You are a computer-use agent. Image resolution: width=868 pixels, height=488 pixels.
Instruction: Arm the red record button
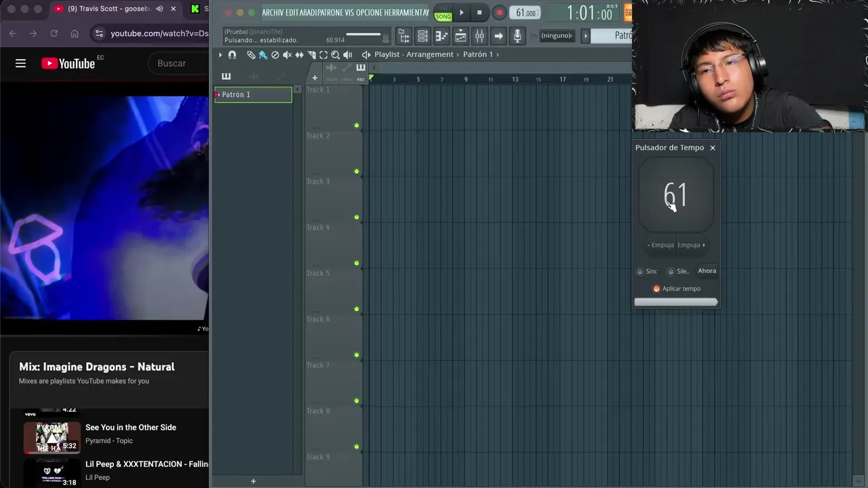point(500,13)
